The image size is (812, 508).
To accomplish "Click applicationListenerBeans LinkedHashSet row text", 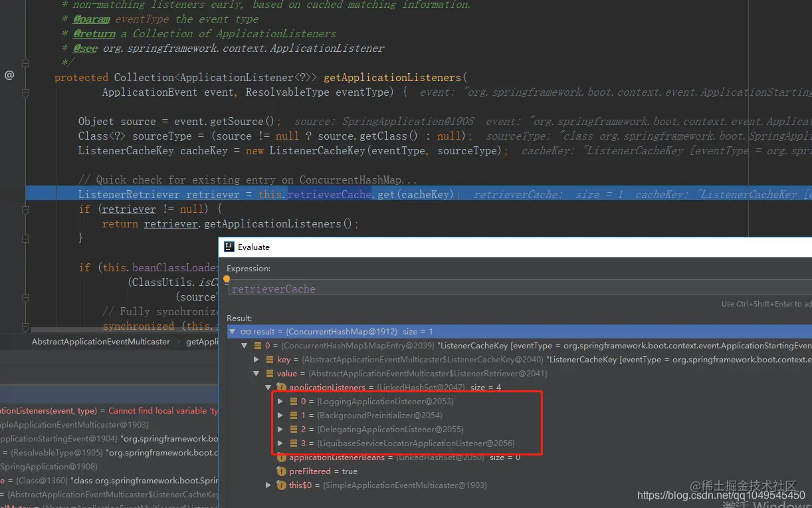I will coord(405,457).
